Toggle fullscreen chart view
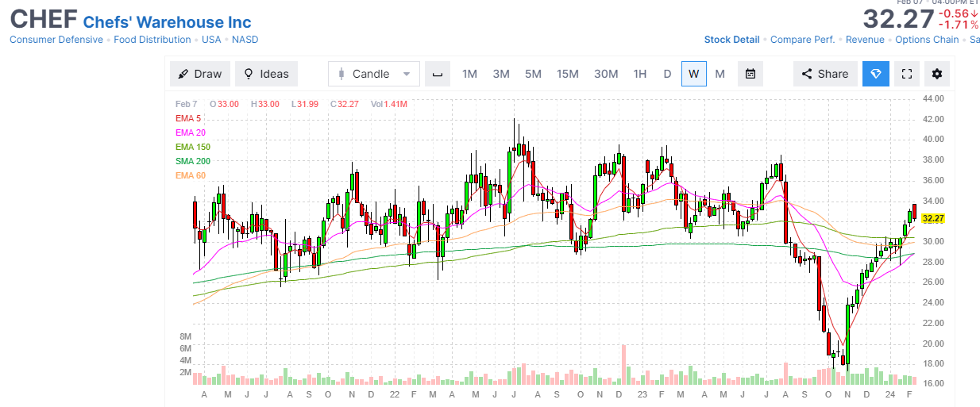This screenshot has width=980, height=407. (906, 74)
